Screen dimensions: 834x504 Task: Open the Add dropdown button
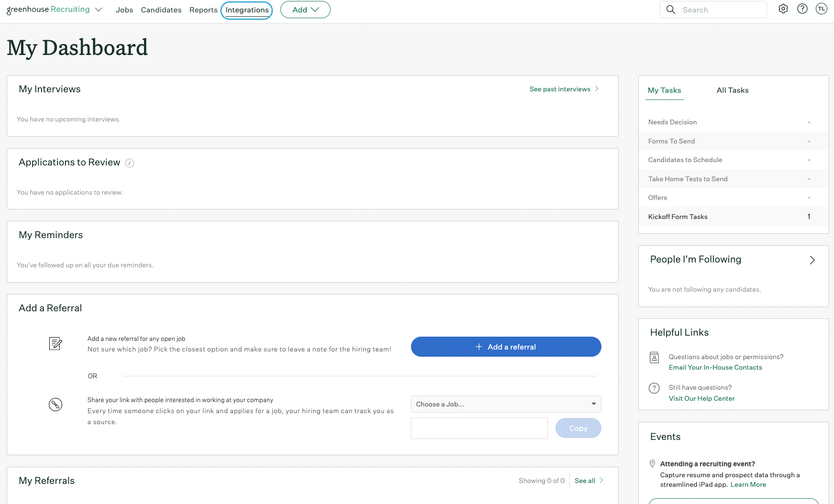[305, 10]
